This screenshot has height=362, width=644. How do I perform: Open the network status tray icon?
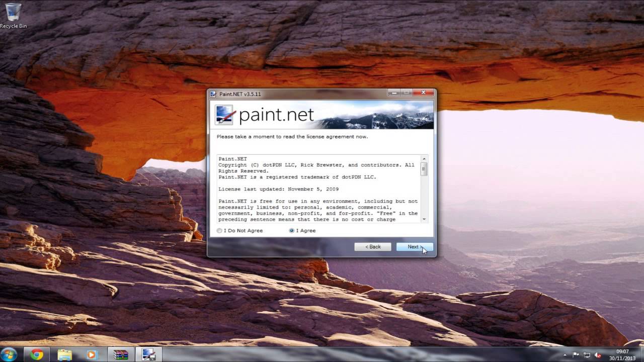pos(587,355)
